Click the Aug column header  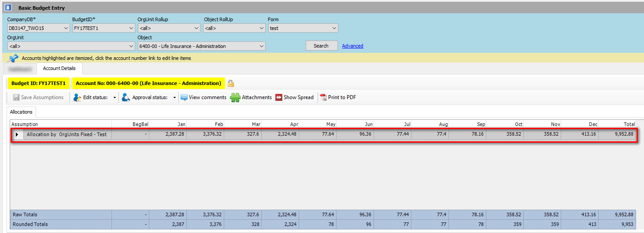430,124
